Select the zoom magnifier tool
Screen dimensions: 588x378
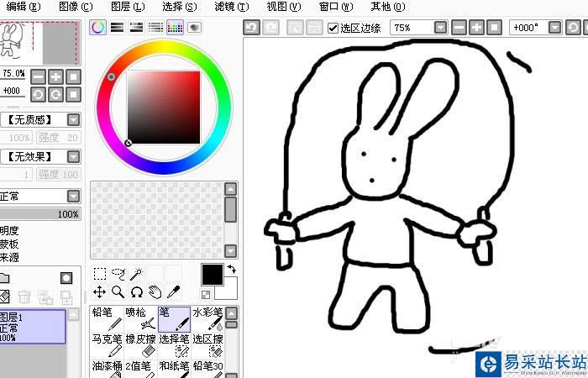118,291
